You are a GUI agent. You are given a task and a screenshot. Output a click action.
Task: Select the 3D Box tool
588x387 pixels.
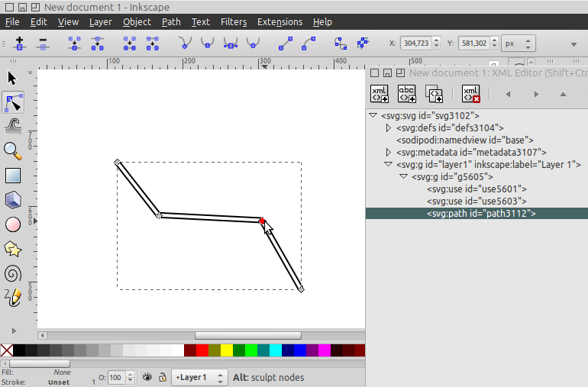tap(13, 200)
